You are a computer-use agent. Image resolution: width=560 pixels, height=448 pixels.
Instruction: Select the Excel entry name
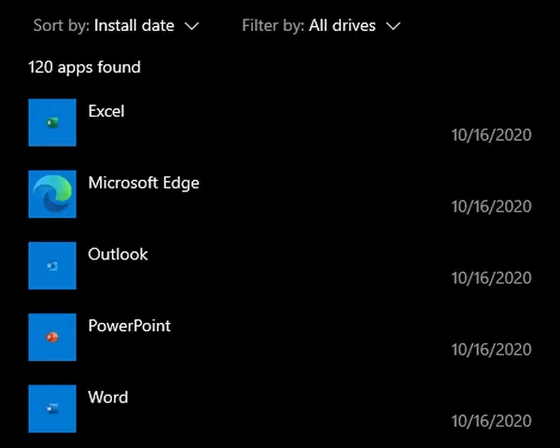[106, 111]
